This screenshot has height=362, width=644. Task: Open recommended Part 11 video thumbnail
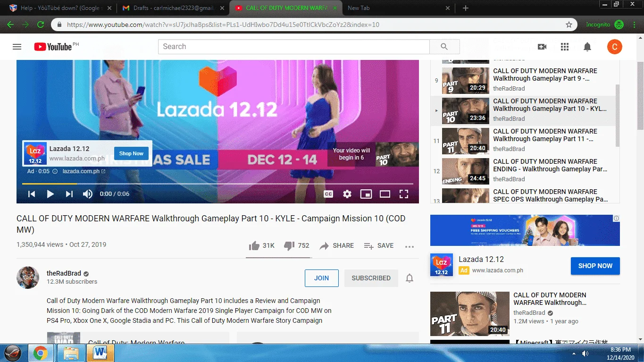coord(470,314)
